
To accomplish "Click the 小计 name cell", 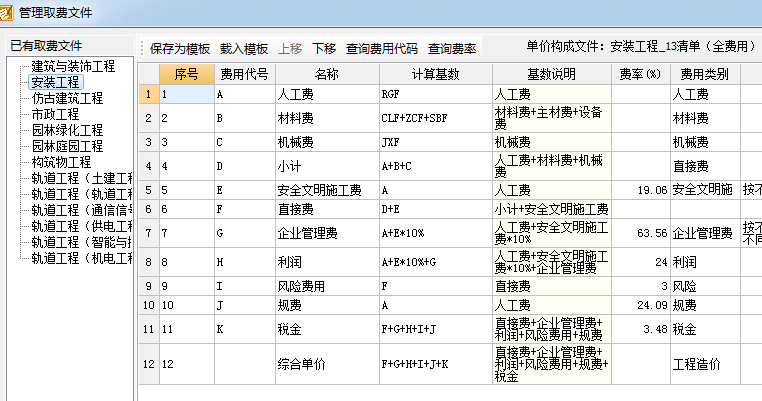I will tap(327, 166).
